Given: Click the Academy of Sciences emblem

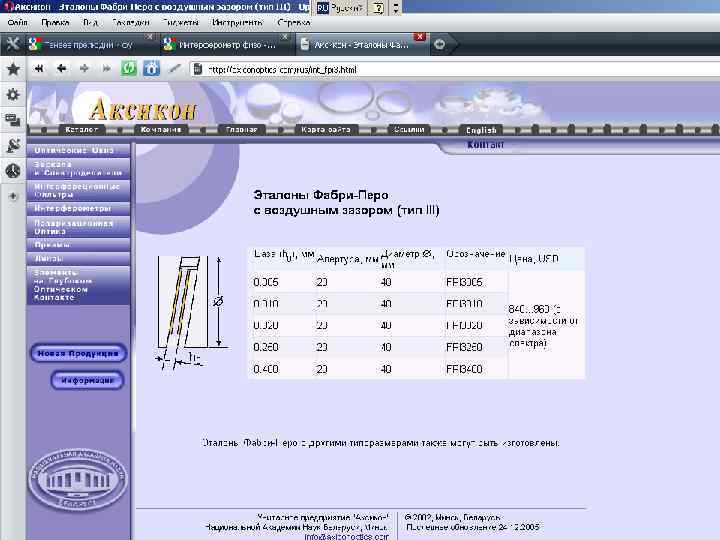Looking at the screenshot, I should [78, 479].
